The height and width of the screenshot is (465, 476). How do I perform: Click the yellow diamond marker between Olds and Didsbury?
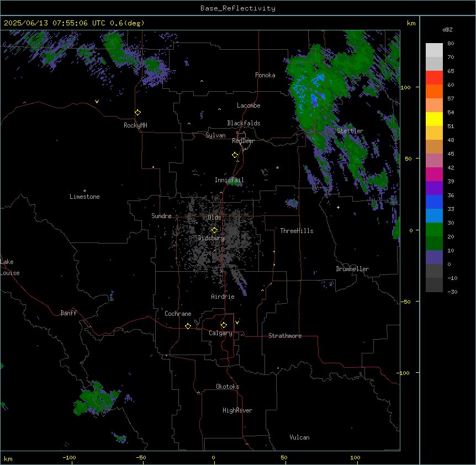point(214,230)
